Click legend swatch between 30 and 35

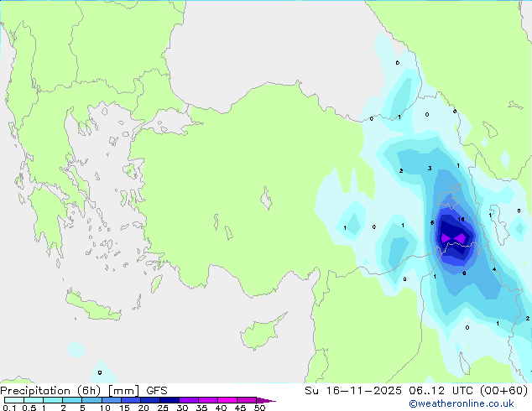[188, 400]
